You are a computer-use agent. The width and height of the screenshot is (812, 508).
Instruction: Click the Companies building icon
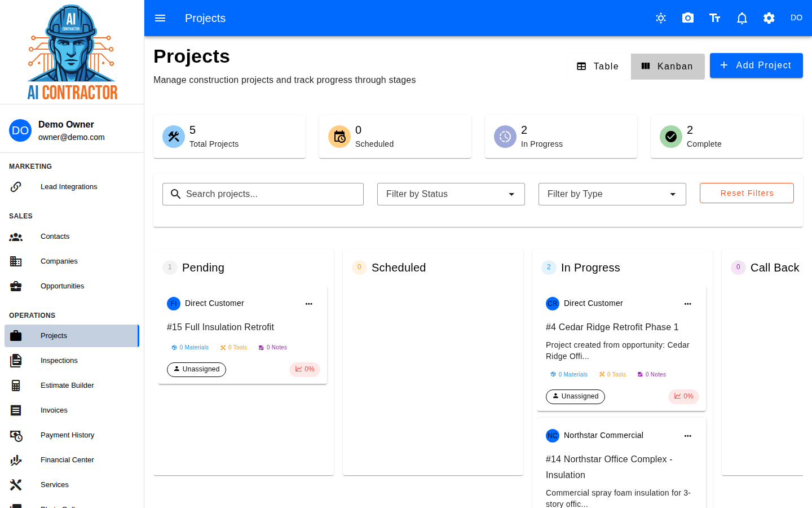tap(16, 261)
